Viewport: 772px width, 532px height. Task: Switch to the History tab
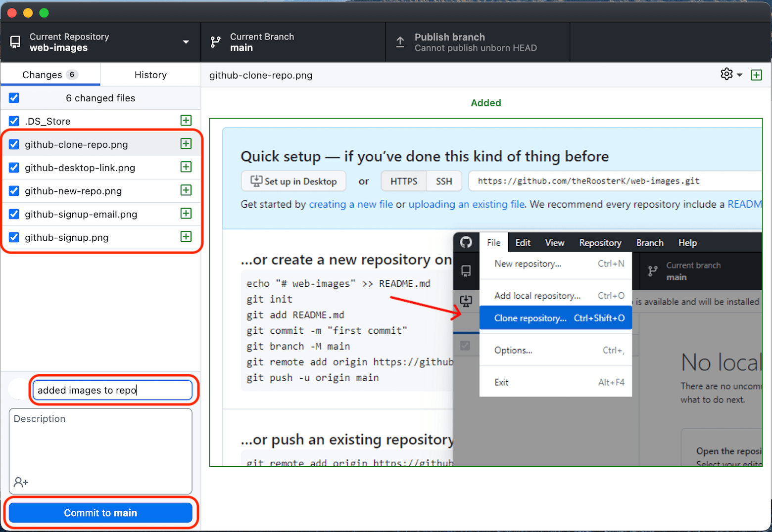point(150,75)
